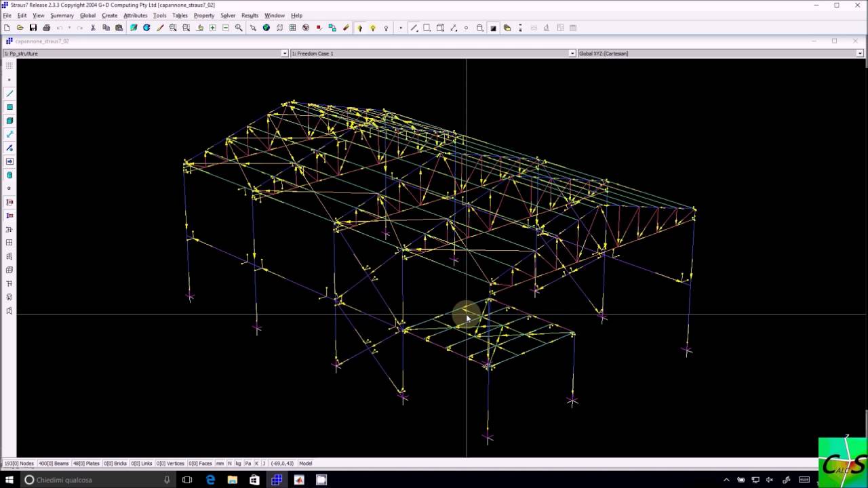Cut selection with the scissors icon
This screenshot has height=488, width=868.
(x=93, y=28)
